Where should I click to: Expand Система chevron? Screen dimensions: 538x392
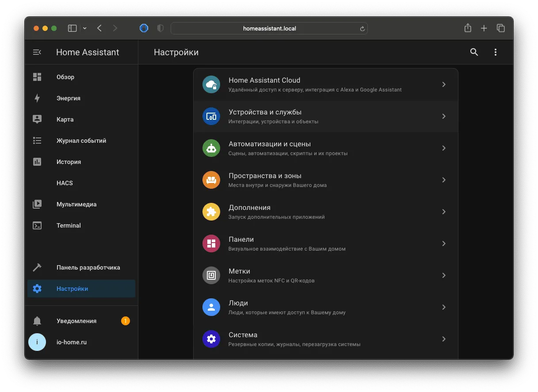[444, 339]
